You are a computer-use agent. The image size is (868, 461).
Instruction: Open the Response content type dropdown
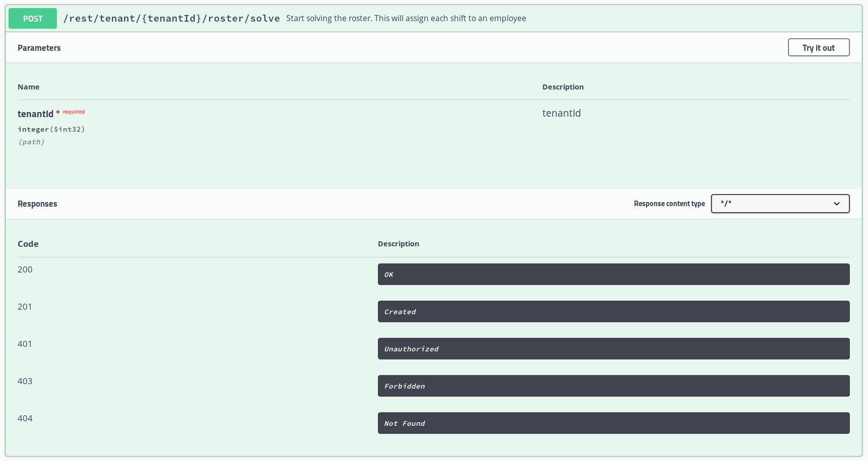779,204
